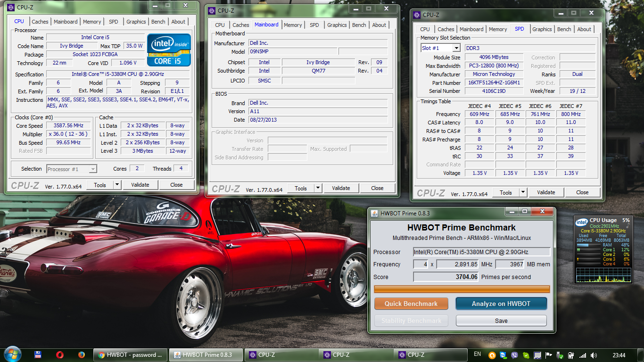Click the touchpad tray icon

[x=537, y=355]
